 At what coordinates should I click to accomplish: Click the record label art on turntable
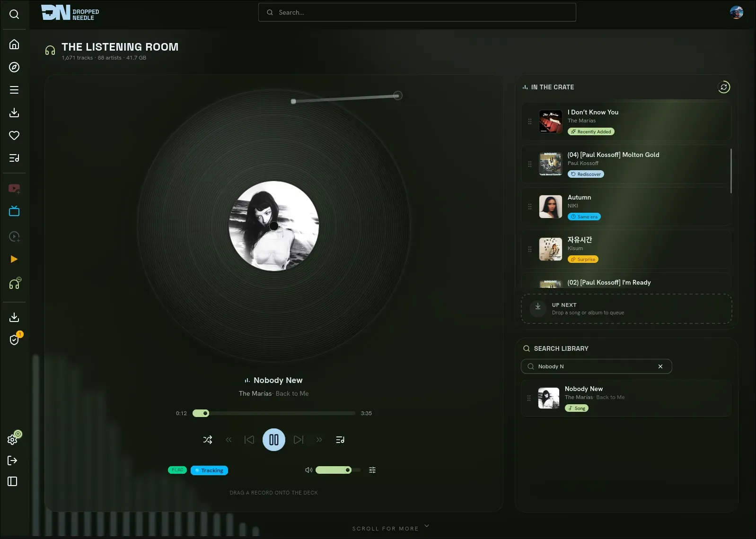(x=274, y=226)
